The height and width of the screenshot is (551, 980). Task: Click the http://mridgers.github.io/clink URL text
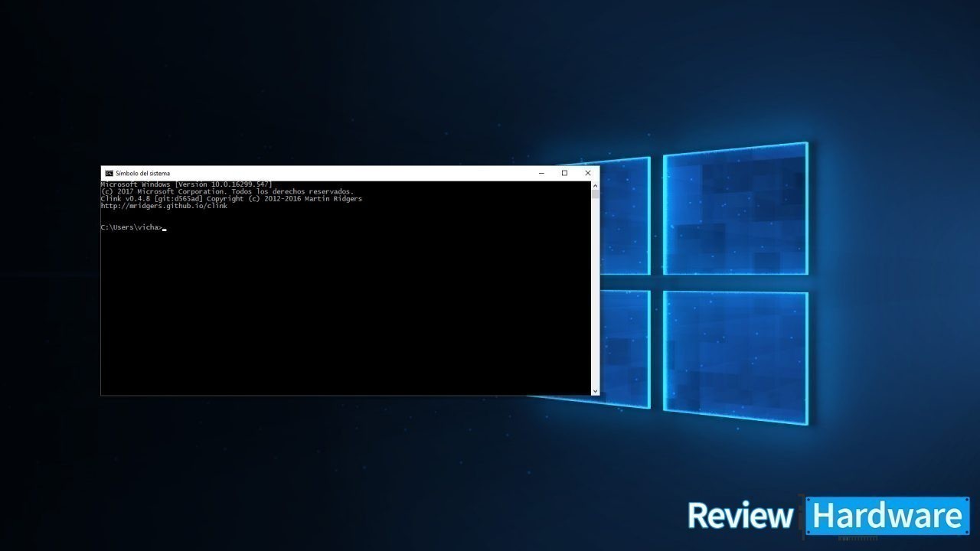(164, 206)
